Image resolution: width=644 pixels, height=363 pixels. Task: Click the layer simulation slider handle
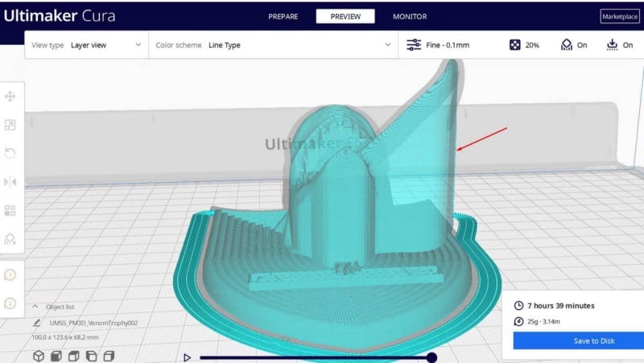[431, 357]
